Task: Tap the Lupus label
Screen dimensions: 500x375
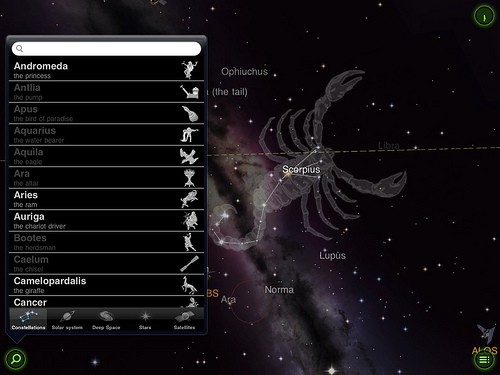Action: (x=332, y=256)
